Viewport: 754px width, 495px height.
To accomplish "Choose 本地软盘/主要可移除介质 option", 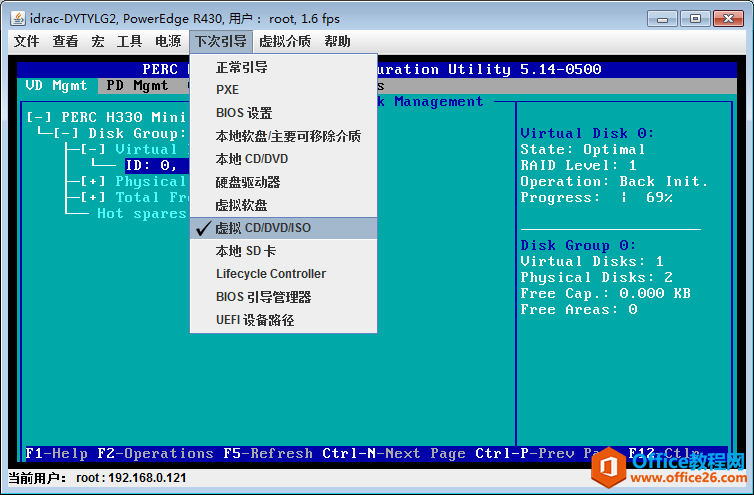I will (283, 136).
